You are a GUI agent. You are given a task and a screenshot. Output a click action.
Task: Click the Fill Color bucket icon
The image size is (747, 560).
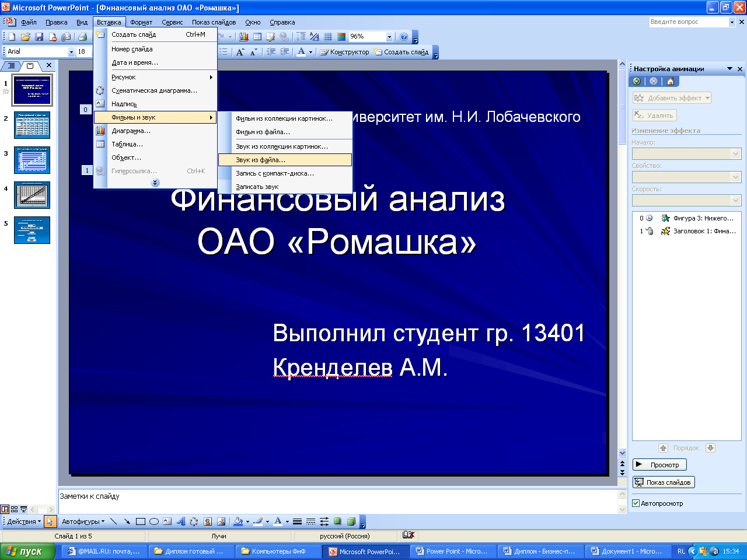point(238,521)
